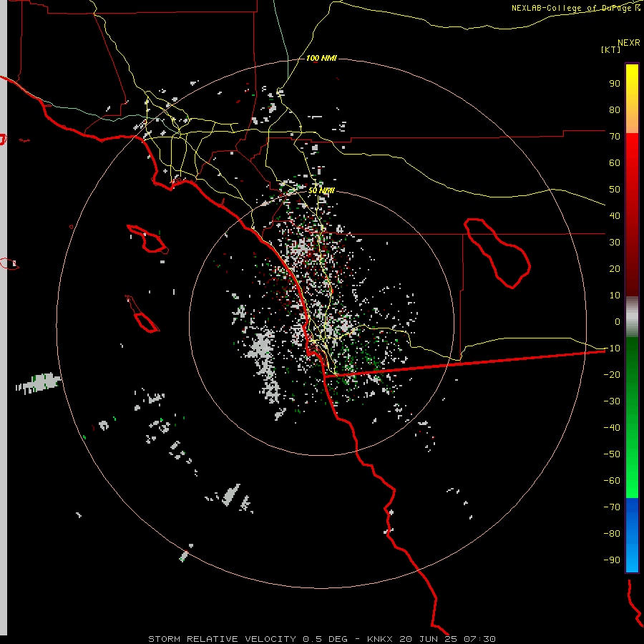Select the -60 value on velocity scale
The image size is (644, 644).
click(612, 481)
